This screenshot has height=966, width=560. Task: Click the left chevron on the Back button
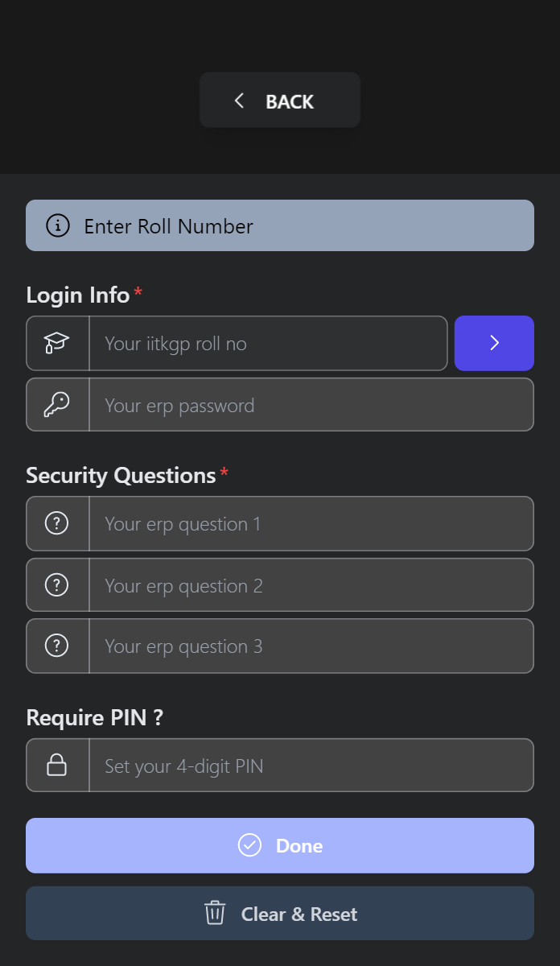239,101
